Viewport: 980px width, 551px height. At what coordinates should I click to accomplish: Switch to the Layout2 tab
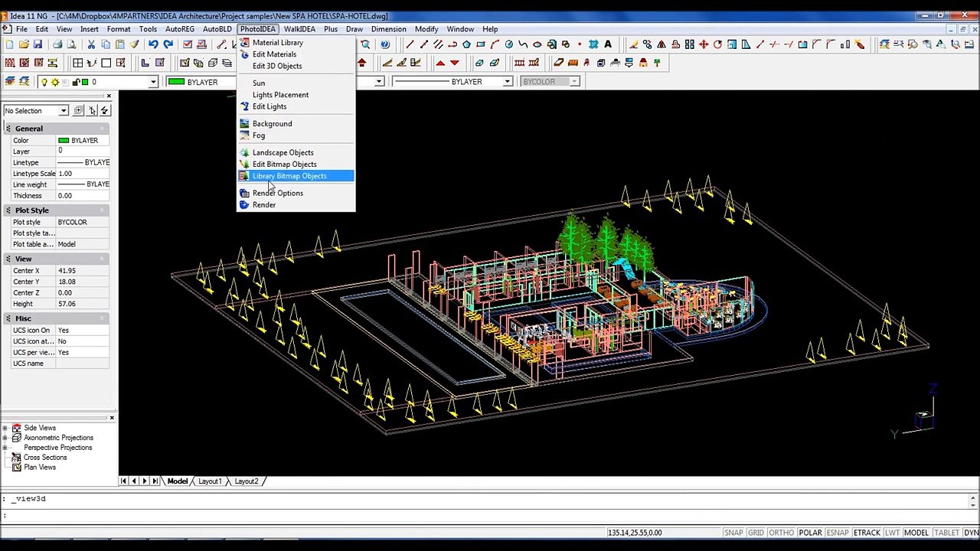[246, 481]
